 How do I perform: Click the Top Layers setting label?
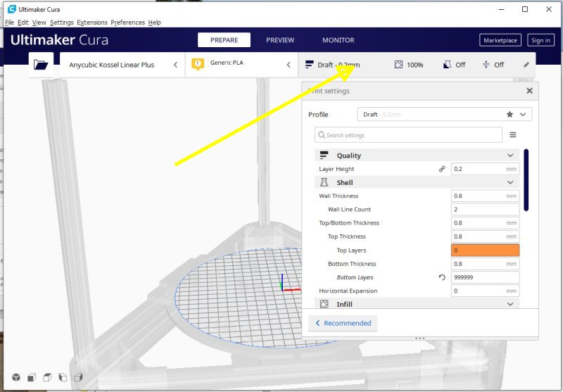click(x=351, y=251)
